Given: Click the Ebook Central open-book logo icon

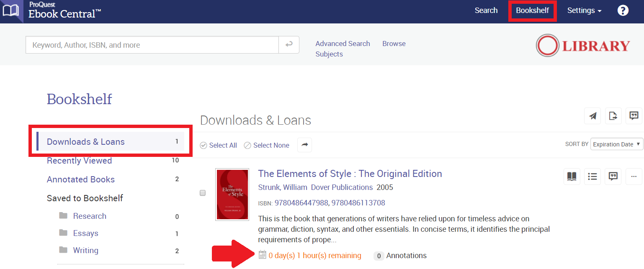Looking at the screenshot, I should click(11, 10).
